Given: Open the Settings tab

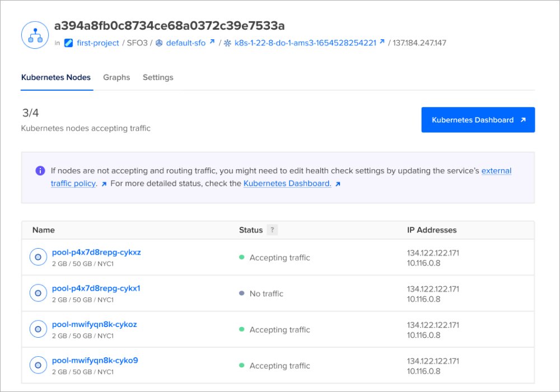Looking at the screenshot, I should 158,77.
